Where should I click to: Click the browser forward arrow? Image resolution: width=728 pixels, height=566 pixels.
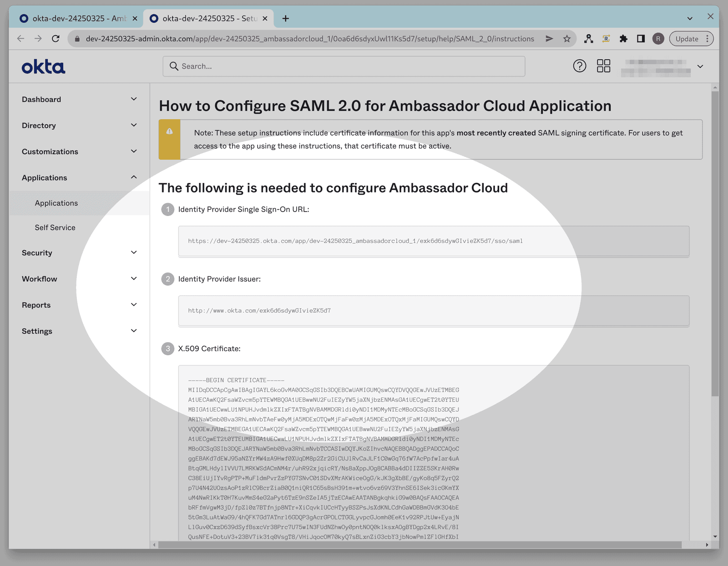[x=38, y=39]
